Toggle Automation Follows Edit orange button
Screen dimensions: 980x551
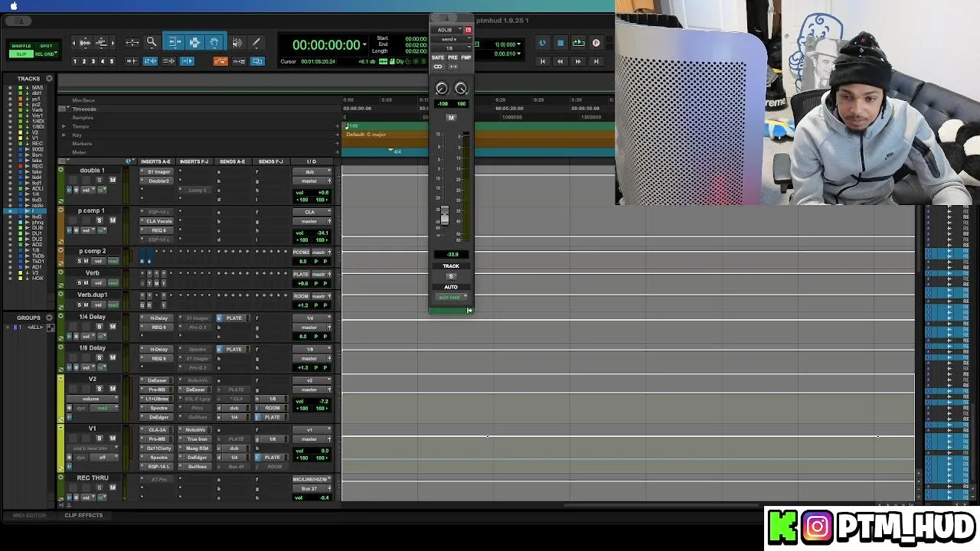point(220,61)
